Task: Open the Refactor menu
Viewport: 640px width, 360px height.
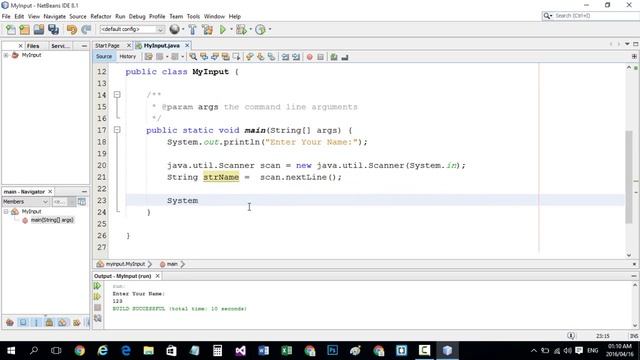Action: [x=101, y=16]
